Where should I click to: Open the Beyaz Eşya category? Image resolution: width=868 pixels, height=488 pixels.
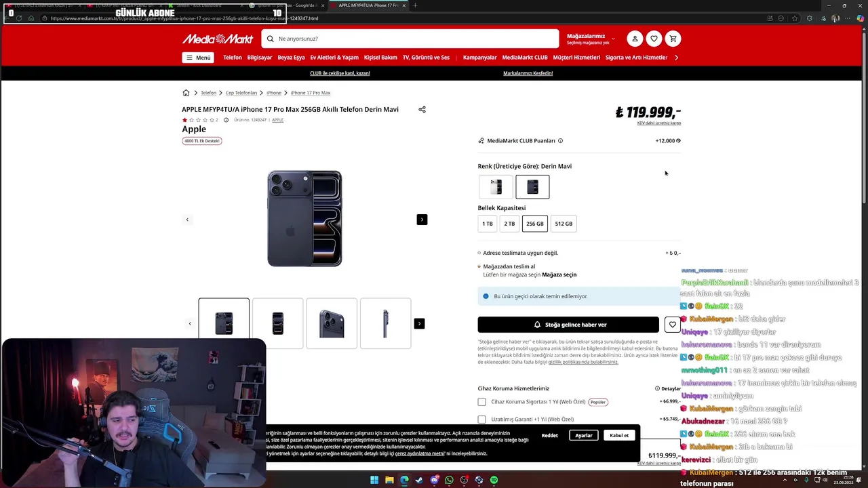291,58
